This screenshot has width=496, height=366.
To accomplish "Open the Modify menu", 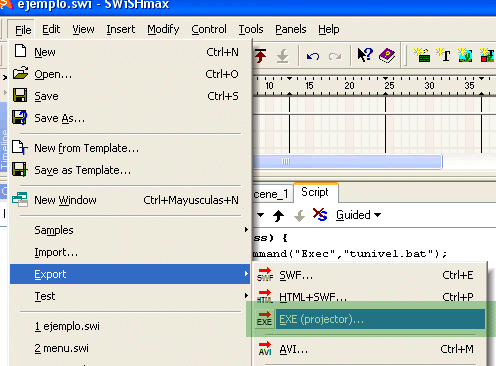I will point(163,29).
